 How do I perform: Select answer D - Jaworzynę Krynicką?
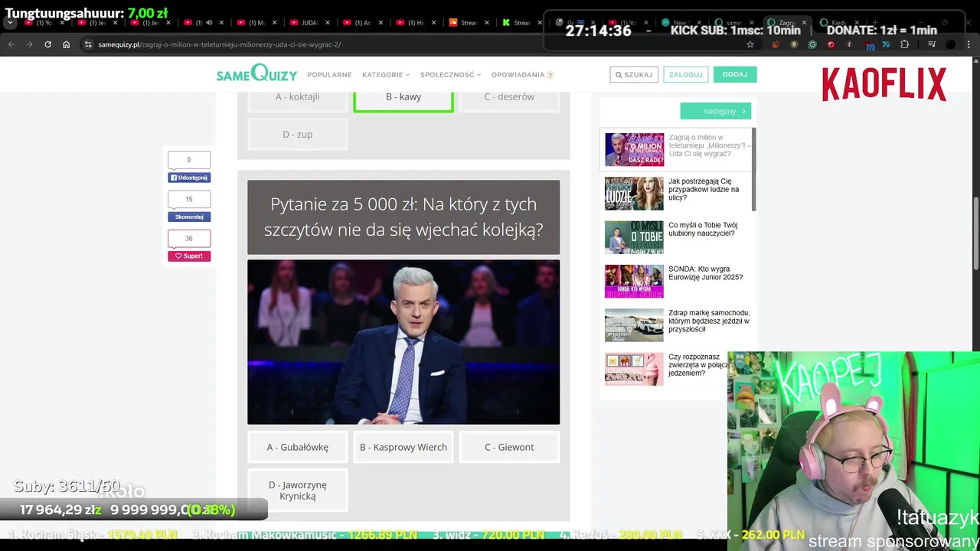(297, 491)
